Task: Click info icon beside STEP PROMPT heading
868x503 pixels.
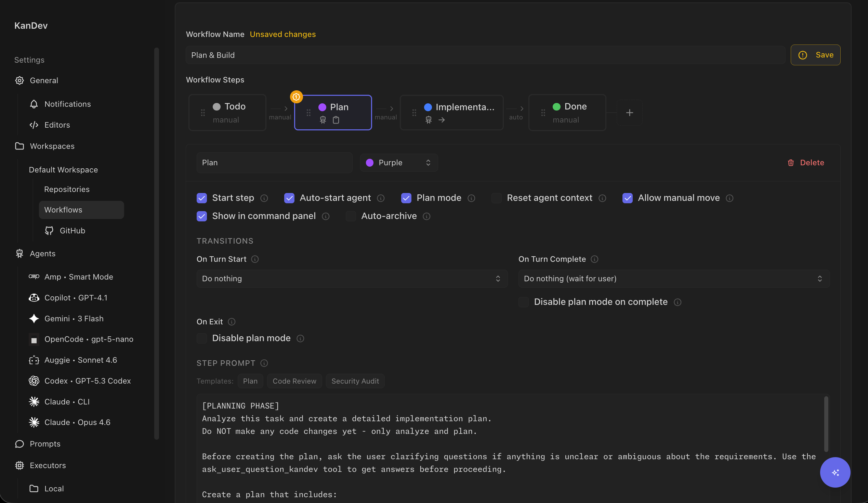Action: (x=264, y=363)
